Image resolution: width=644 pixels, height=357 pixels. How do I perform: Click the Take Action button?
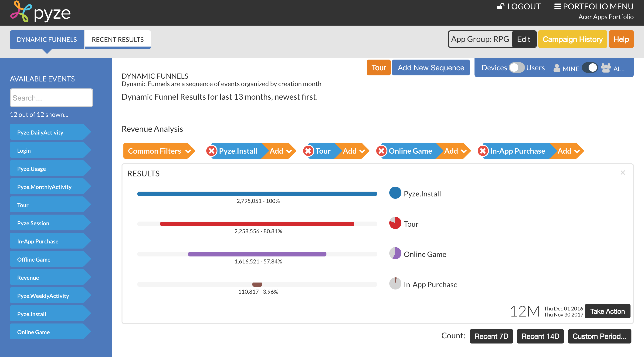[607, 311]
